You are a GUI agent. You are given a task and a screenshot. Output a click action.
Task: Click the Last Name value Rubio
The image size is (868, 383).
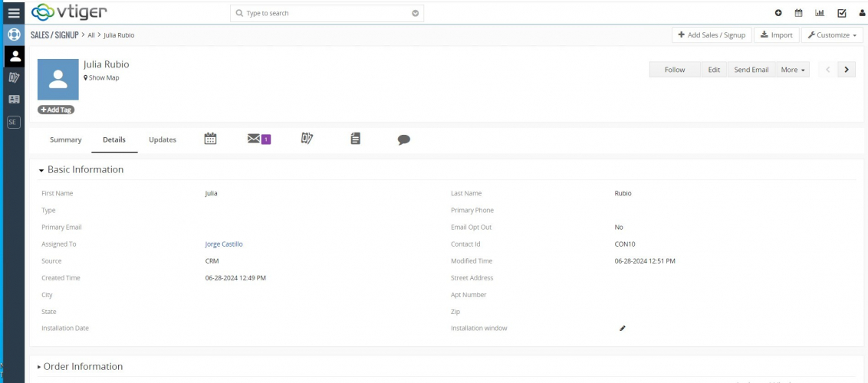click(x=623, y=194)
